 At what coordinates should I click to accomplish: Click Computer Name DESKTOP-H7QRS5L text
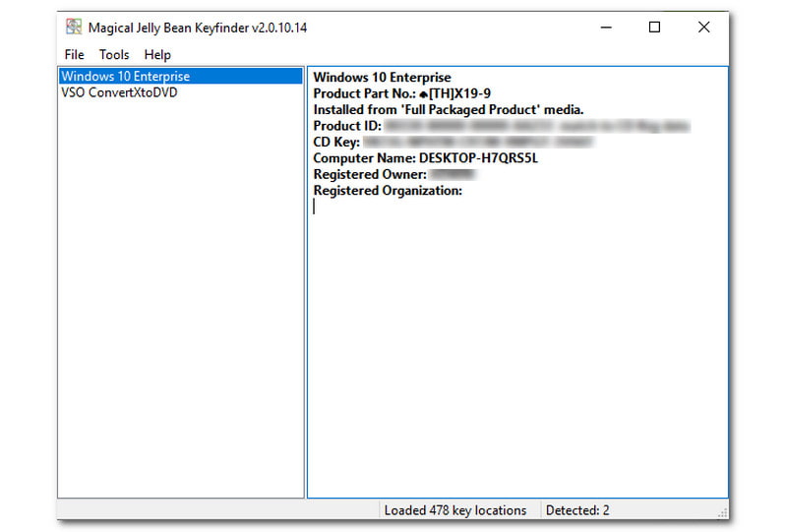tap(426, 158)
